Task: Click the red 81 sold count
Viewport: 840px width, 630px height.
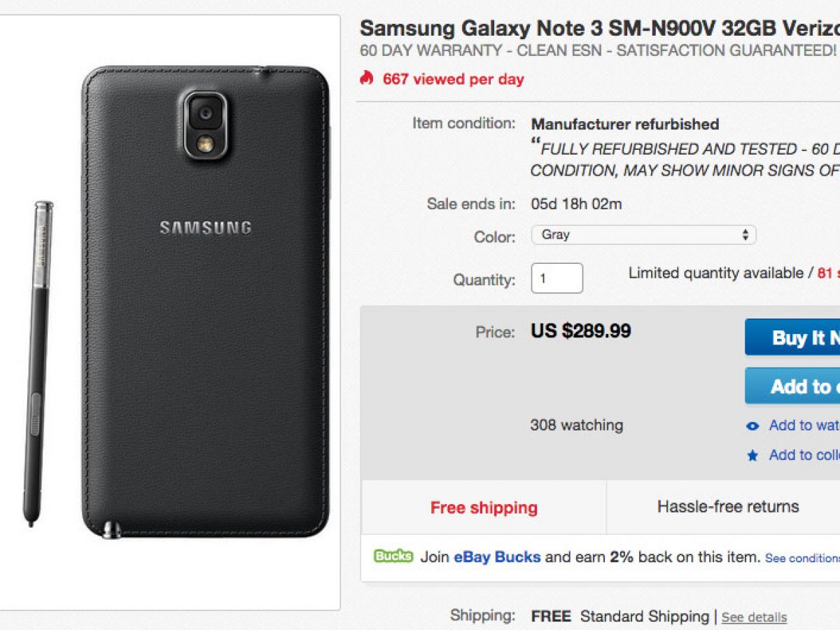Action: [828, 273]
